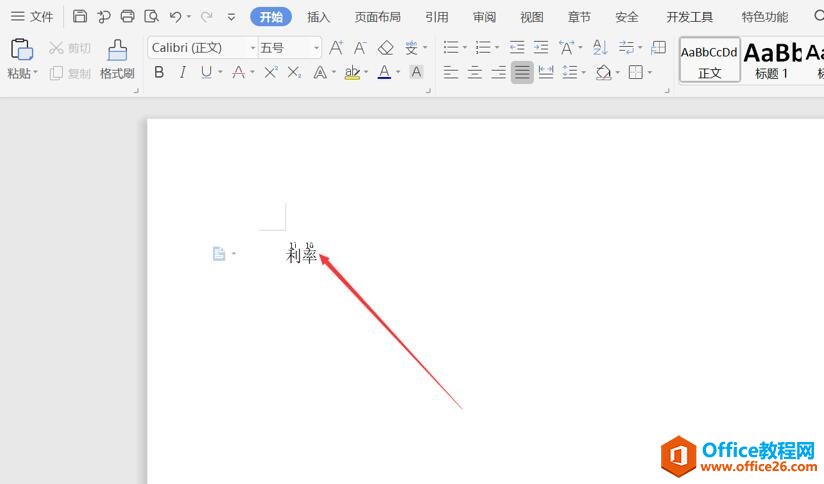Increase font size with the A+ icon
Screen dimensions: 824x484
click(336, 47)
